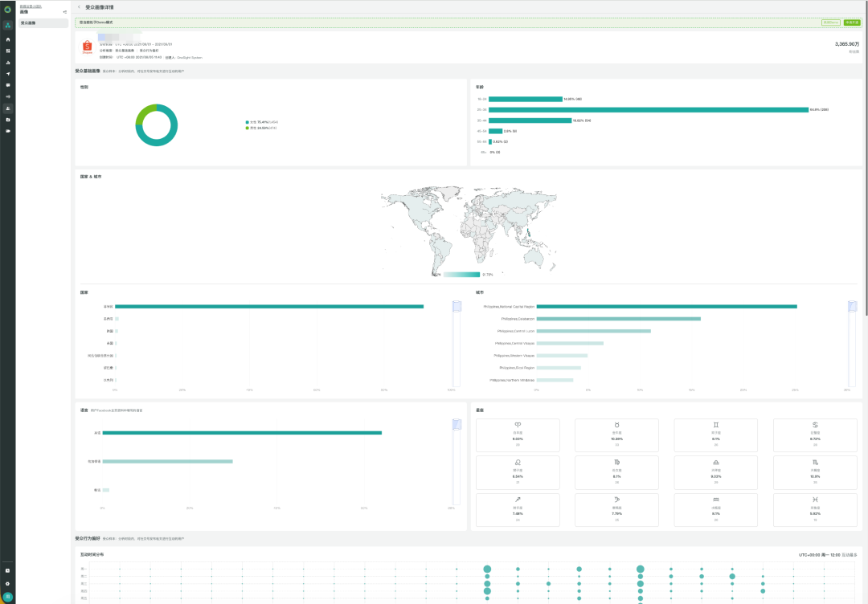The height and width of the screenshot is (604, 868).
Task: Select the teal network icon below the logo
Action: tap(8, 25)
